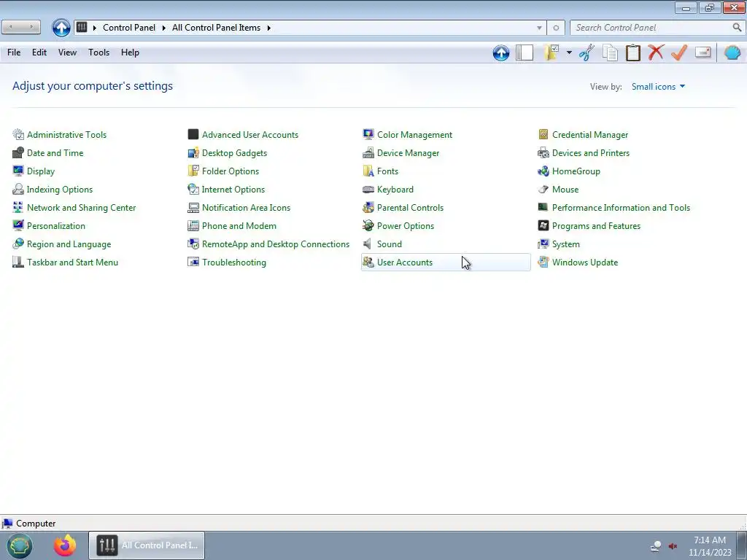Image resolution: width=747 pixels, height=560 pixels.
Task: Click the address bar refresh button
Action: 556,28
